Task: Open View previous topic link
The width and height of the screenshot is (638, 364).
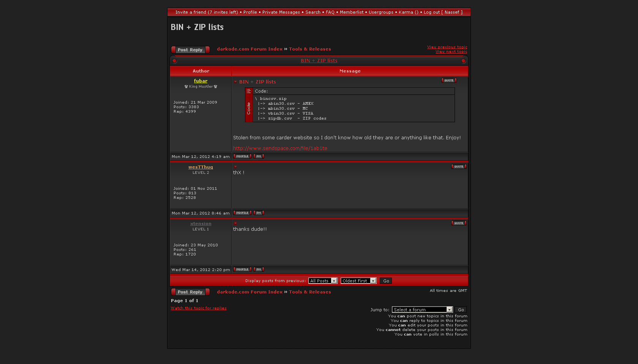Action: 447,47
